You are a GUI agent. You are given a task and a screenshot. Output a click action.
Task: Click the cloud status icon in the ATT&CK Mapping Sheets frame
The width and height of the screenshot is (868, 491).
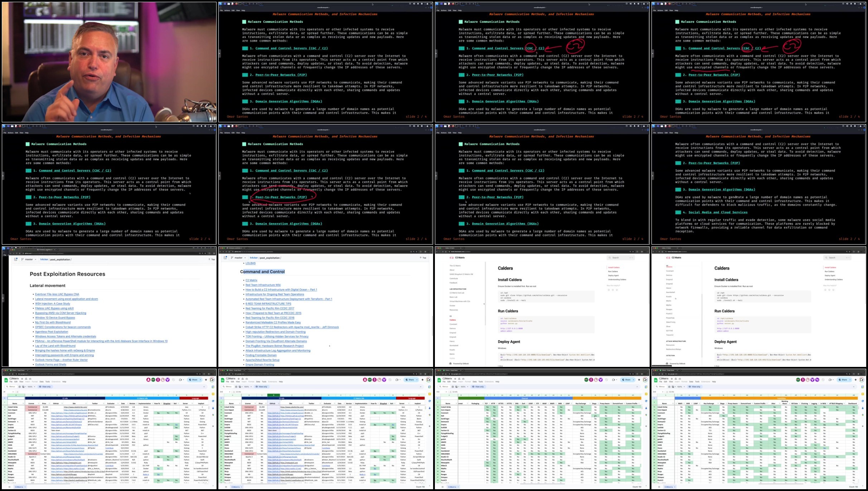680,379
